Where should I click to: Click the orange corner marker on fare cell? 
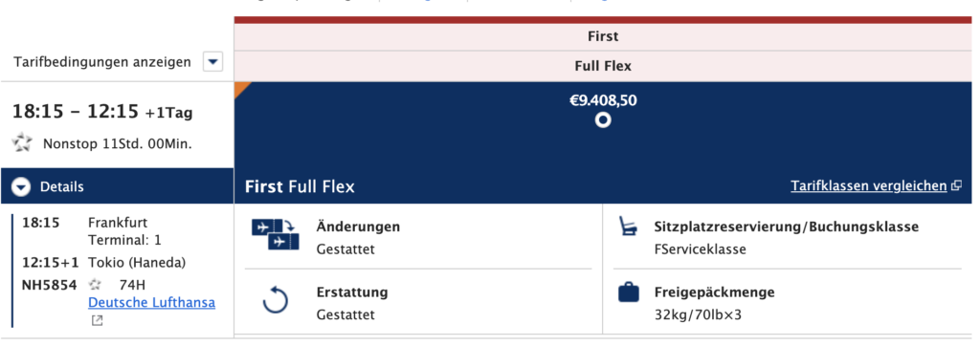click(241, 89)
